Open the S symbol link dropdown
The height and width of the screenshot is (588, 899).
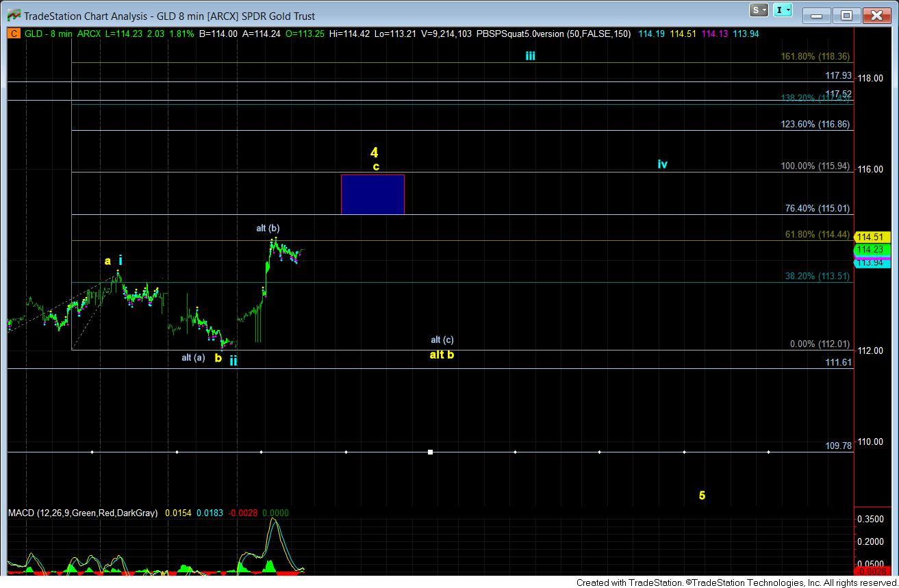click(x=758, y=10)
